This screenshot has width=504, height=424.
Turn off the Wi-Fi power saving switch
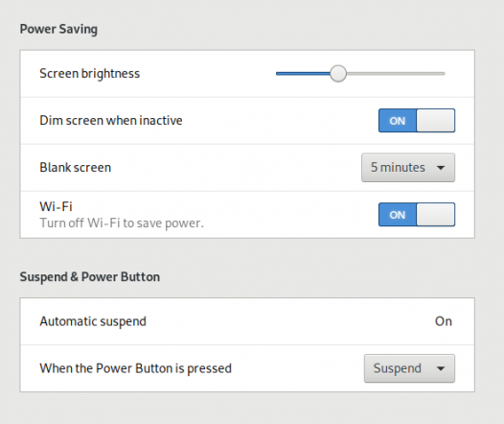click(x=417, y=215)
